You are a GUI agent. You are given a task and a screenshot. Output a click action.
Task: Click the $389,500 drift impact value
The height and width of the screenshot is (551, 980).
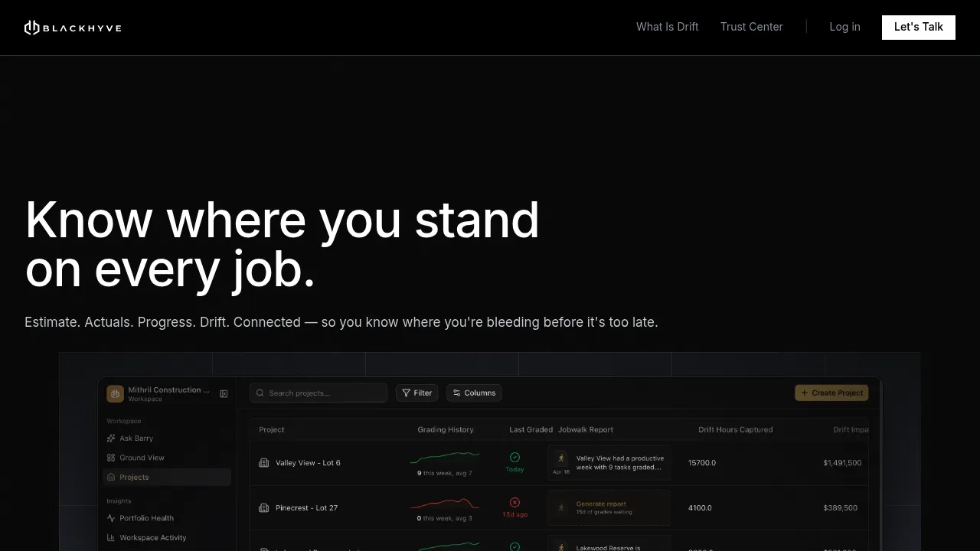pos(840,508)
